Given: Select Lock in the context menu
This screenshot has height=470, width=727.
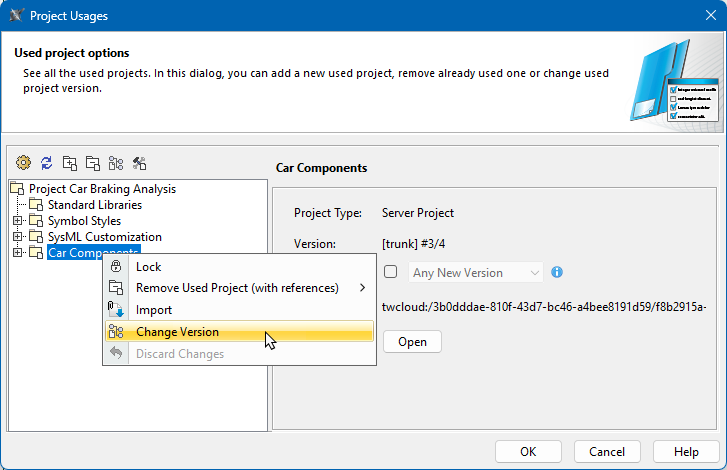Looking at the screenshot, I should point(148,267).
